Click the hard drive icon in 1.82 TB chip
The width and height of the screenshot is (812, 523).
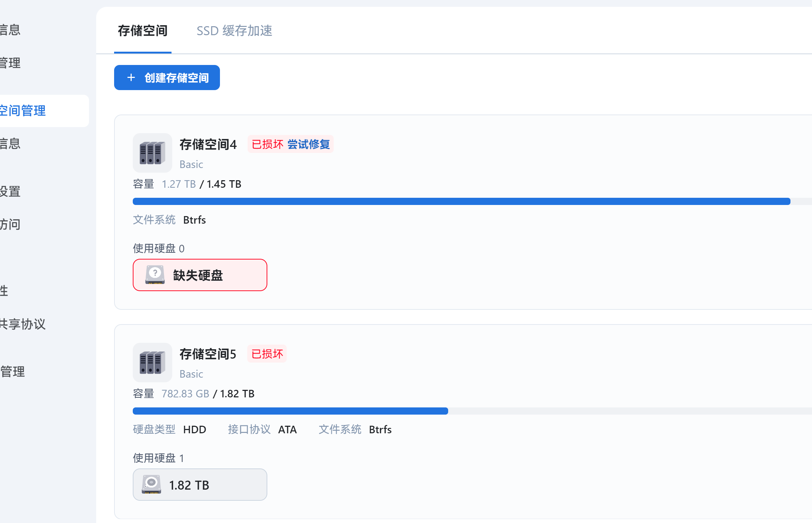(x=151, y=485)
